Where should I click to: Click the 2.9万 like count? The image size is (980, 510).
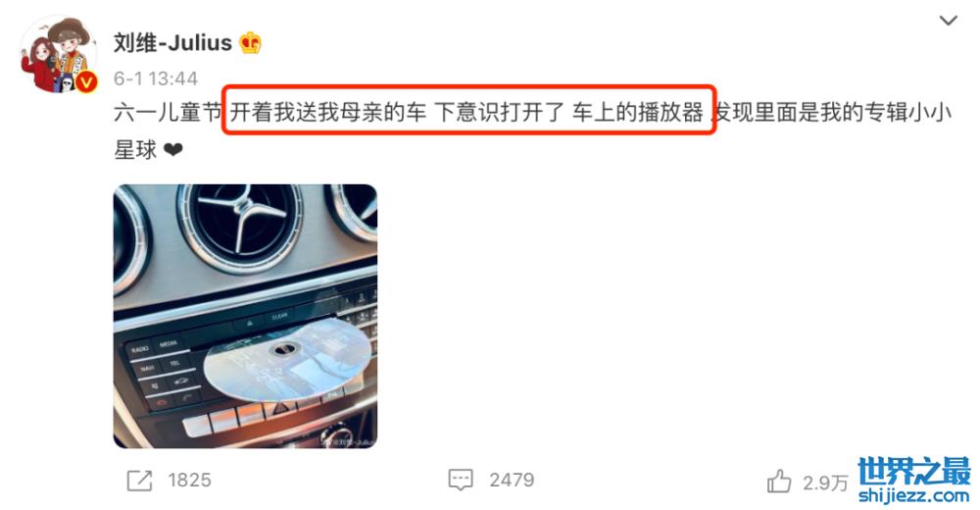[x=825, y=484]
